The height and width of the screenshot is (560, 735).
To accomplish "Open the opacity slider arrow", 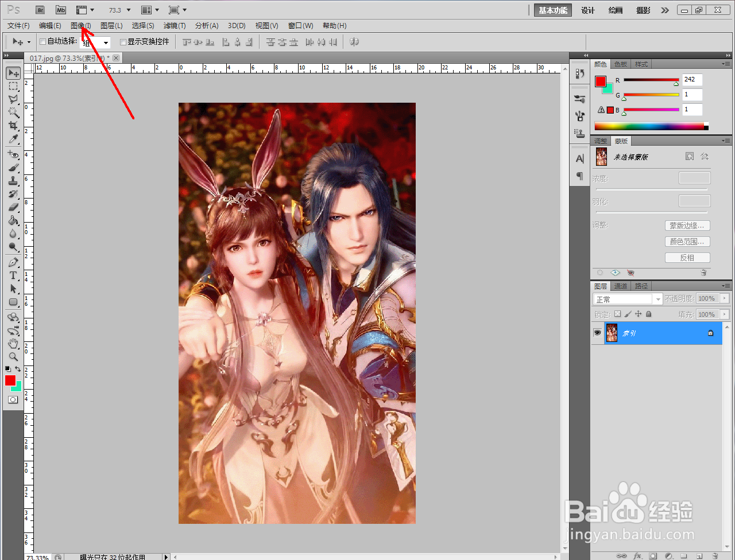I will (x=724, y=298).
